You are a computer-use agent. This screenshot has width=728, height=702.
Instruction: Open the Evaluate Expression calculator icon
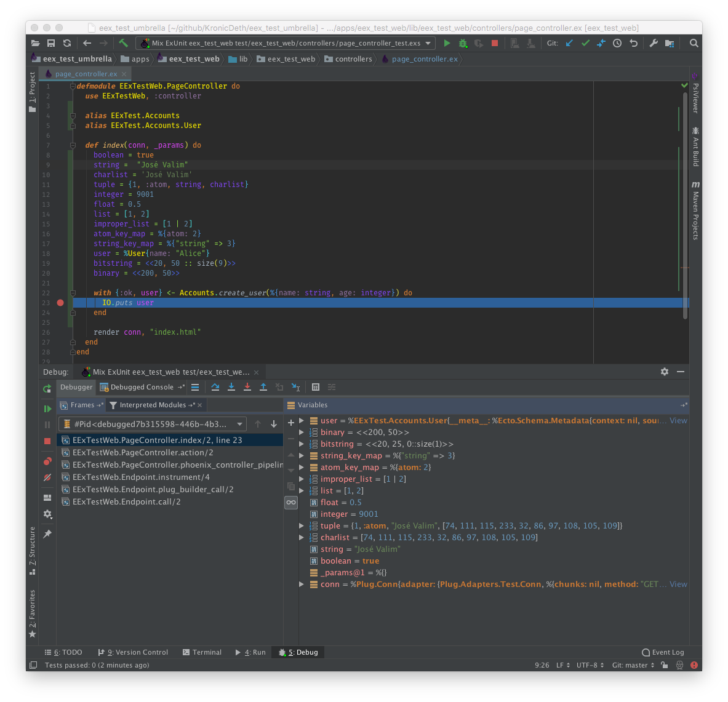pyautogui.click(x=316, y=387)
